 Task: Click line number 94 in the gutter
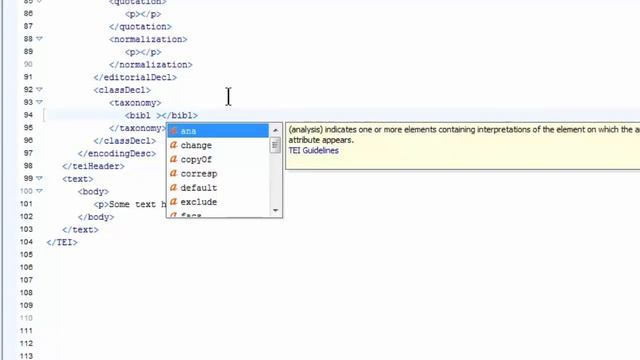point(28,115)
